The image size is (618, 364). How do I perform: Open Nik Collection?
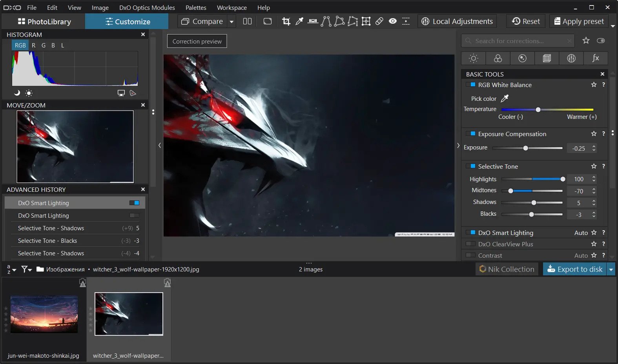[507, 269]
